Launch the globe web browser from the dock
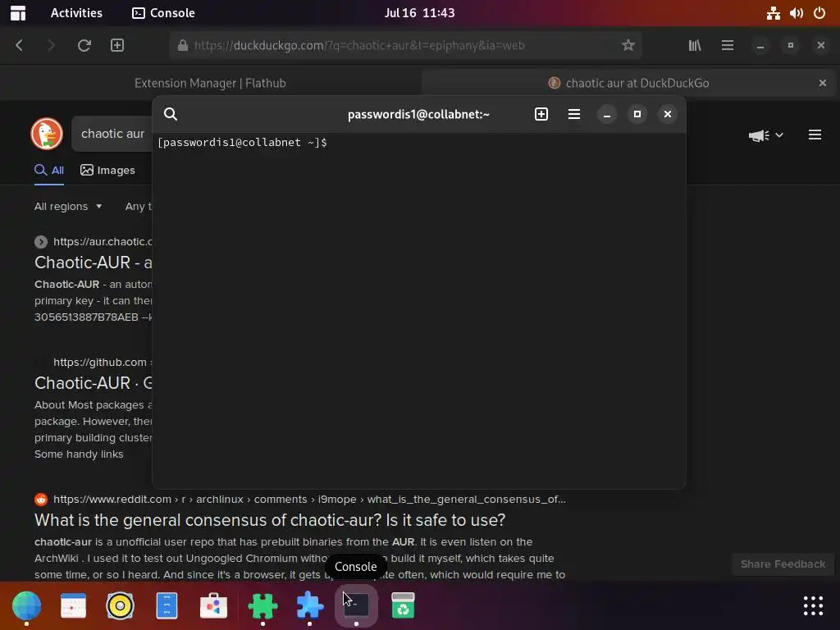840x630 pixels. pyautogui.click(x=26, y=606)
